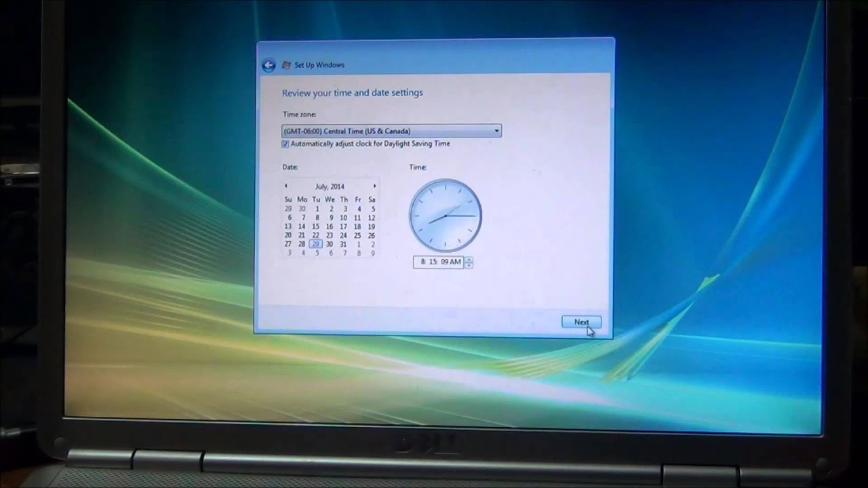
Task: Pick date 10 in the calendar
Action: pos(343,218)
